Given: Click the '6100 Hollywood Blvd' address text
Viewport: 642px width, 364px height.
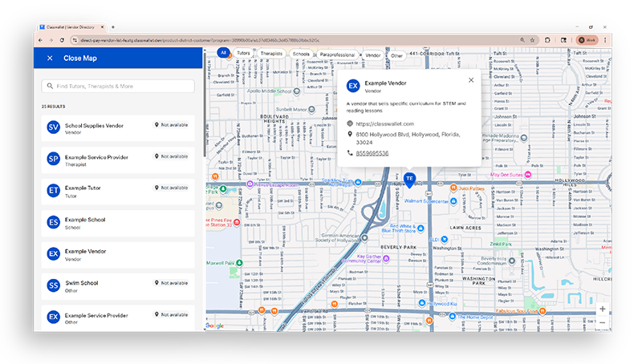Looking at the screenshot, I should [x=408, y=138].
